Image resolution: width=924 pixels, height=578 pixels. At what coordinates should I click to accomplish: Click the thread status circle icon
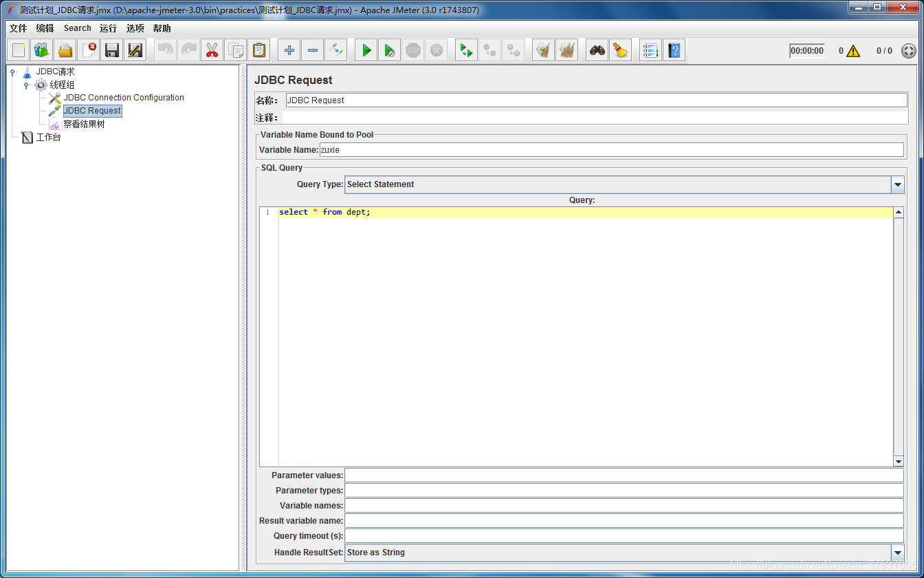pos(909,51)
